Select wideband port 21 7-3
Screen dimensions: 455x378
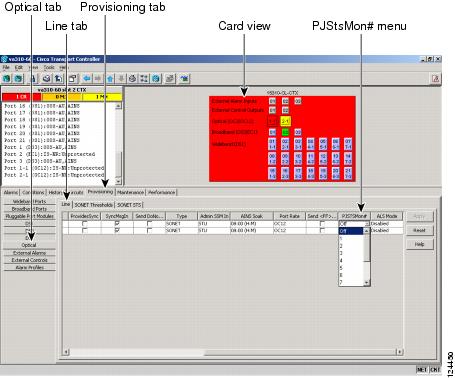(348, 174)
